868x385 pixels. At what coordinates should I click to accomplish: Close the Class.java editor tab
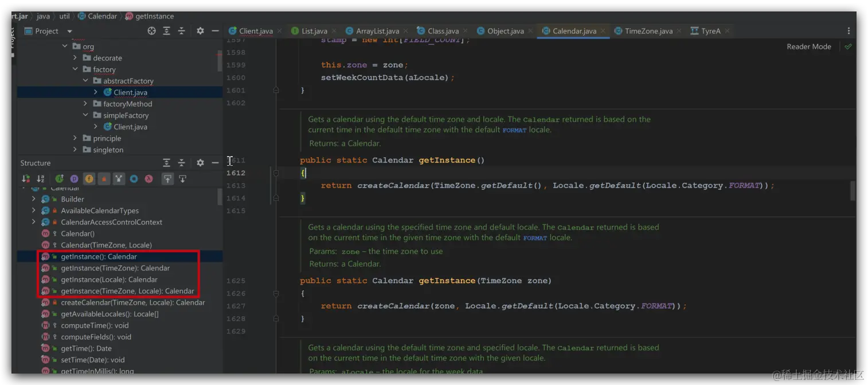[465, 31]
